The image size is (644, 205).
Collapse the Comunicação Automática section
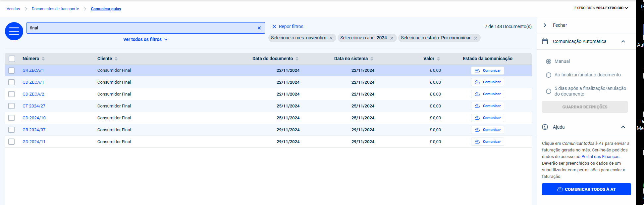tap(623, 41)
